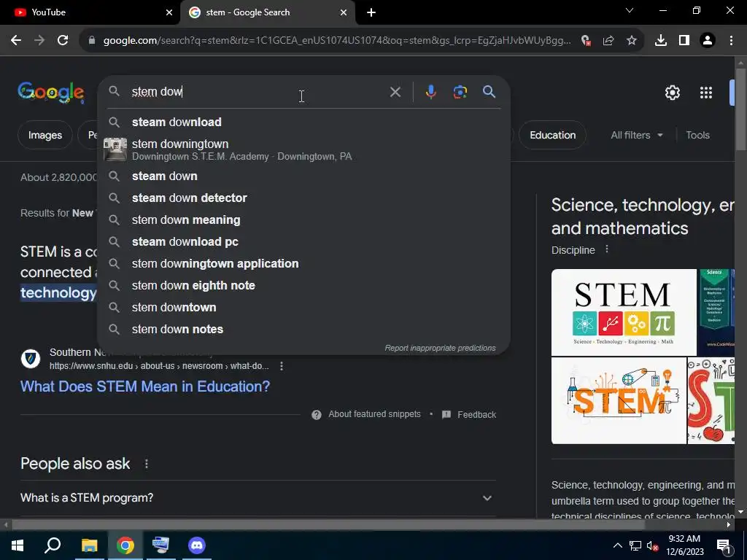This screenshot has height=560, width=747.
Task: Choose suggestion steam down detector
Action: pos(303,198)
